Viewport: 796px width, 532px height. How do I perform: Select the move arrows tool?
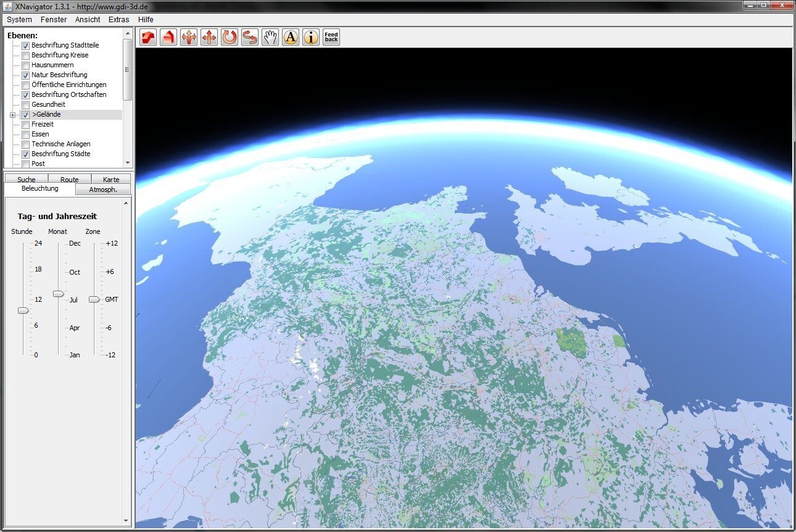[209, 37]
